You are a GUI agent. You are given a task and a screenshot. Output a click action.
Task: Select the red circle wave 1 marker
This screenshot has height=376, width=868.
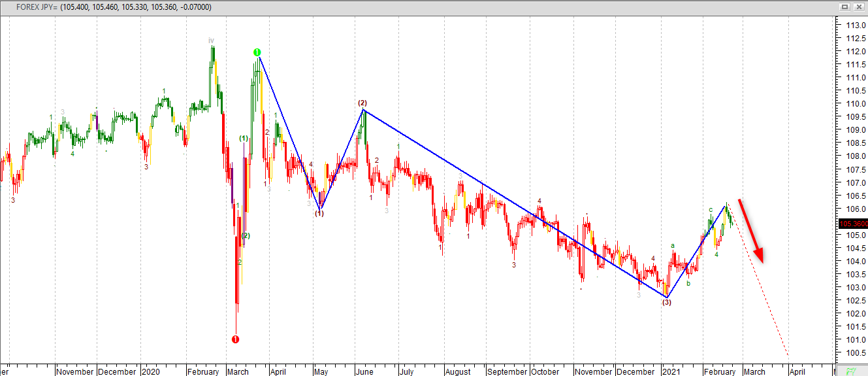coord(236,339)
